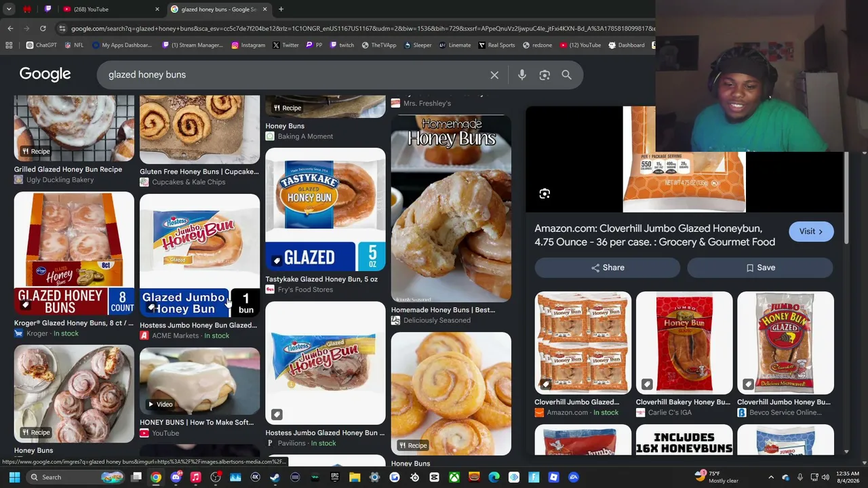Search inside image with the Lens icon on preview
868x488 pixels.
pos(545,194)
